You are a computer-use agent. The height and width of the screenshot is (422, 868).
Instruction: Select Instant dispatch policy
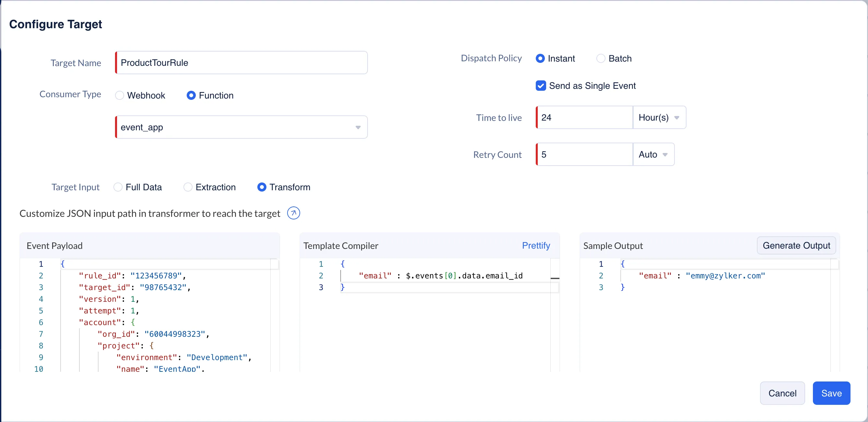(540, 59)
